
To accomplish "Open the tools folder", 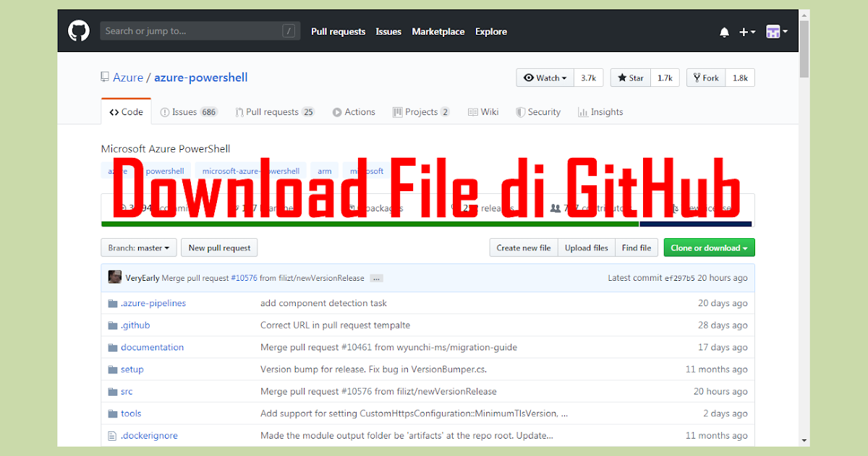I will 131,413.
